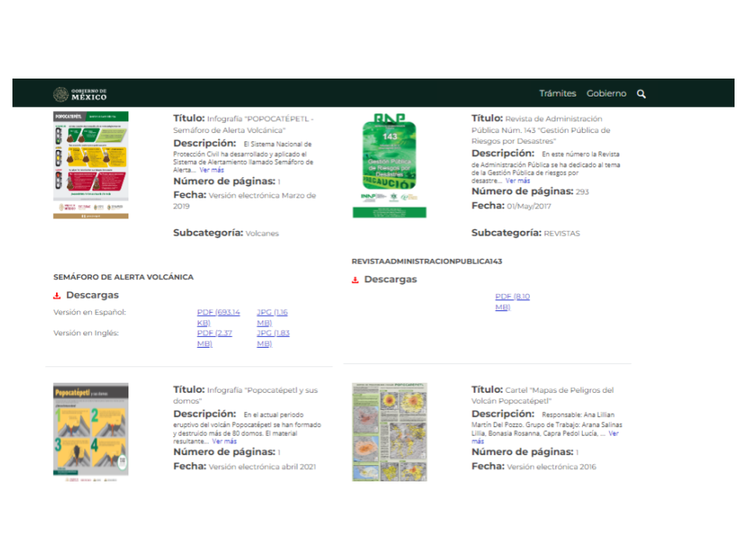This screenshot has height=560, width=747.
Task: Open the Revista Núm. 143 green cover thumbnail
Action: click(389, 165)
